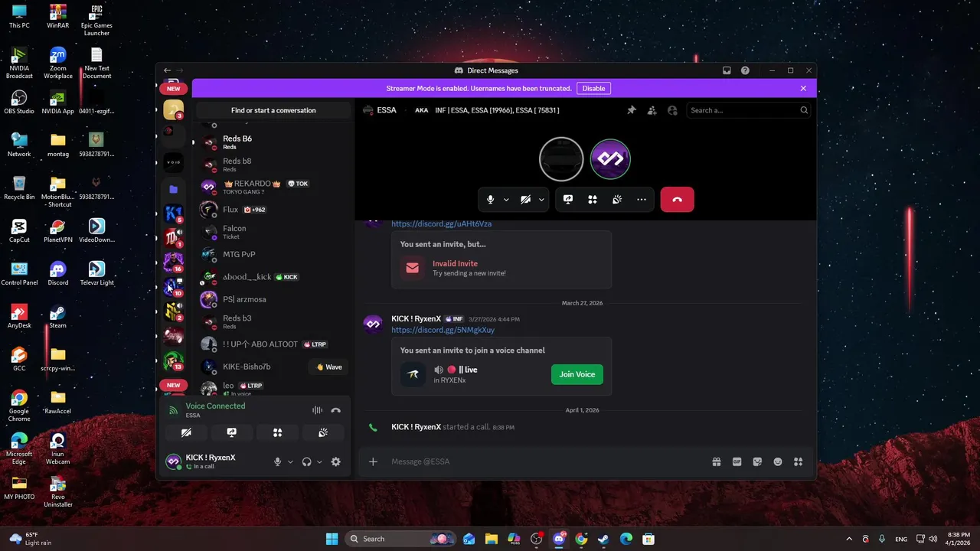Disconnect with the red hang-up button
The image size is (980, 551).
point(677,200)
